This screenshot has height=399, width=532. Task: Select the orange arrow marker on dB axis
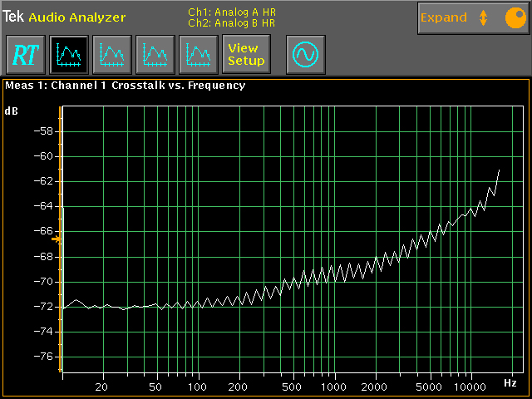(x=56, y=239)
